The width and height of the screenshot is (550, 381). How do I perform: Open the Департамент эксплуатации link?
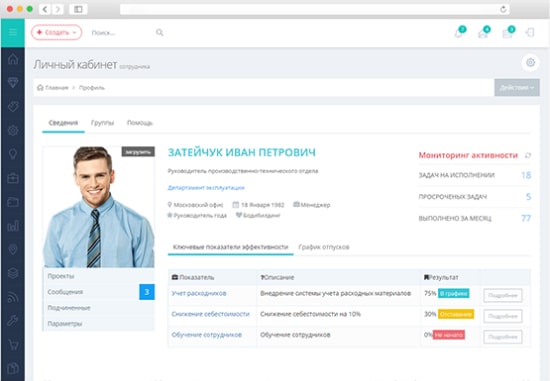point(206,188)
